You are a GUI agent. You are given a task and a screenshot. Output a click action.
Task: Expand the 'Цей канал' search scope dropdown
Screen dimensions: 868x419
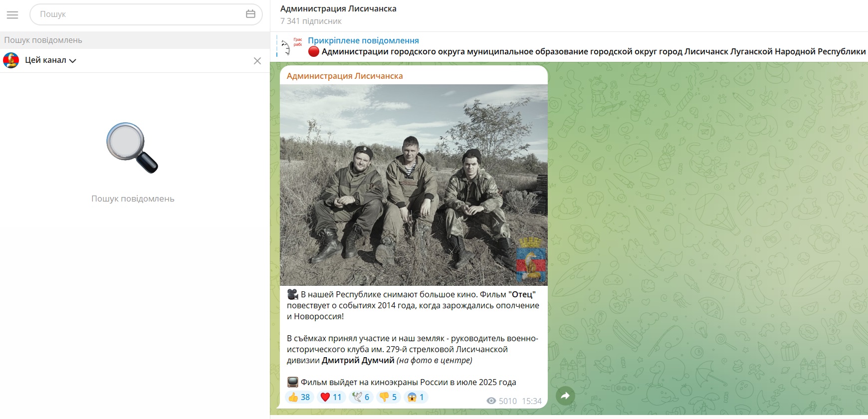tap(50, 60)
